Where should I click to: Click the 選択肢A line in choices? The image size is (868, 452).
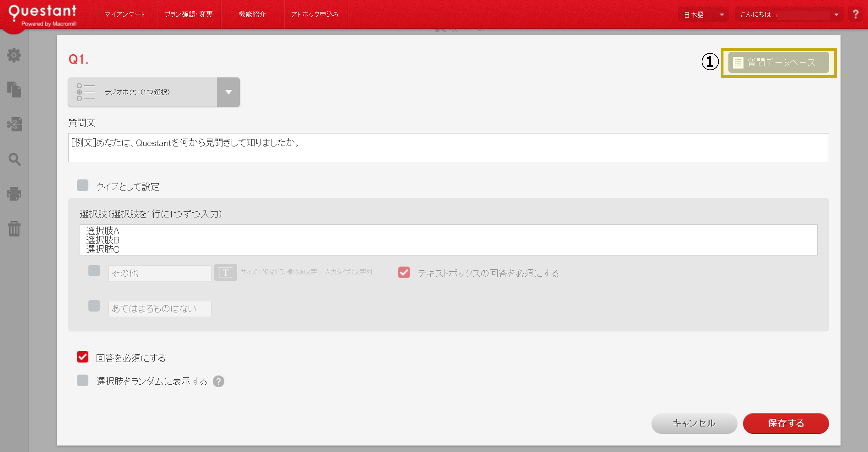pos(102,231)
